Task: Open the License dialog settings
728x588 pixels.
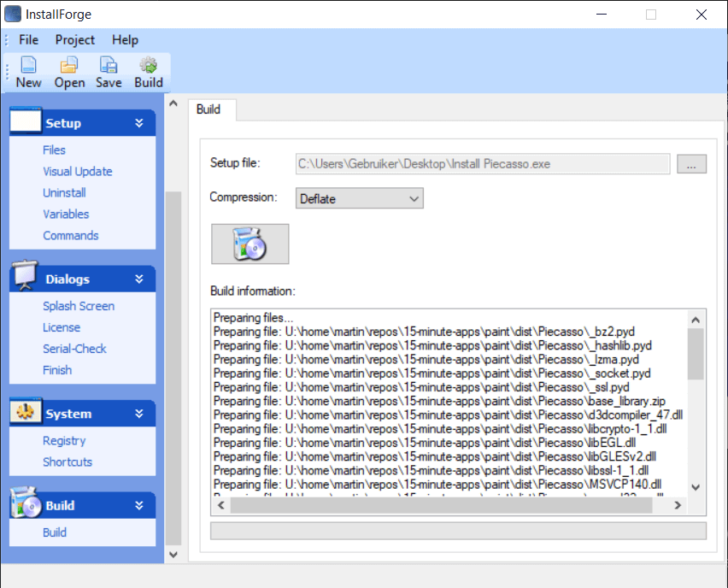Action: tap(62, 327)
